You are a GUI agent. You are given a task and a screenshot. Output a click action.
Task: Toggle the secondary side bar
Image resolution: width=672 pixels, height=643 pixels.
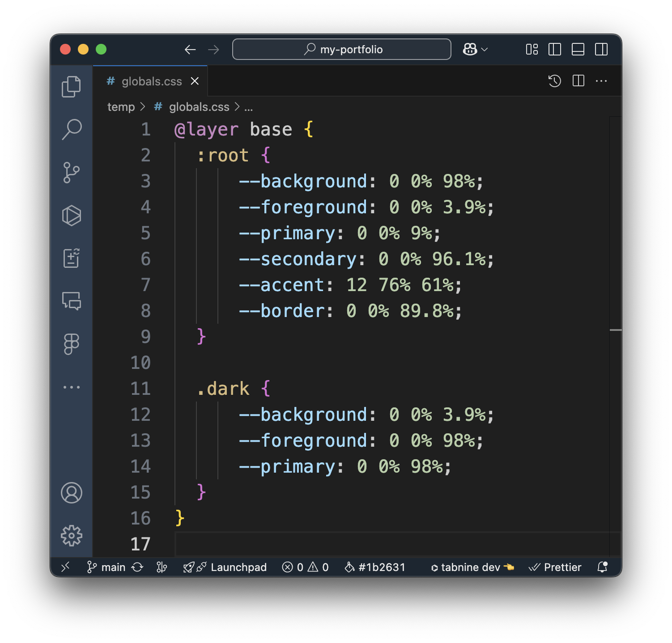click(x=601, y=49)
